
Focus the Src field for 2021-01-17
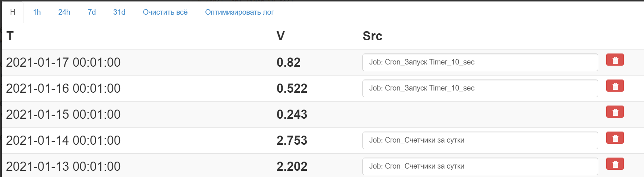click(x=480, y=62)
